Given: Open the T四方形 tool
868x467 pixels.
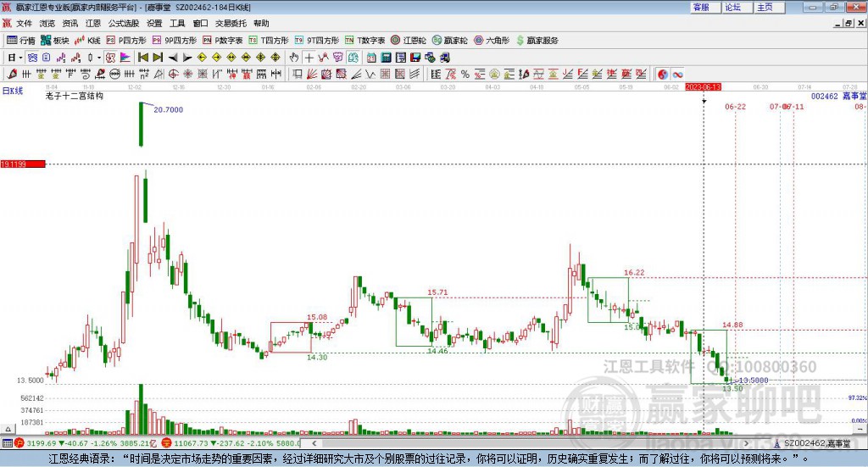Looking at the screenshot, I should (x=269, y=41).
